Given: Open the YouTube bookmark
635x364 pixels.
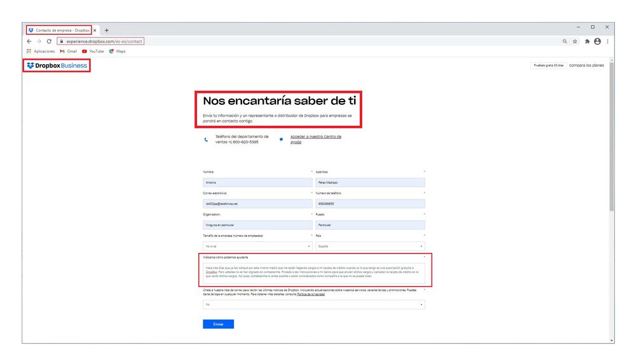Looking at the screenshot, I should 93,51.
